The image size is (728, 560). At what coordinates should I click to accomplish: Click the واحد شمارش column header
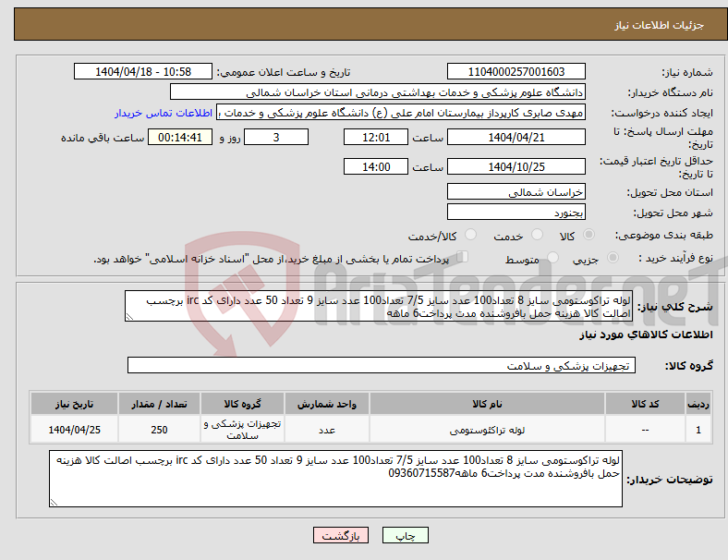(327, 404)
